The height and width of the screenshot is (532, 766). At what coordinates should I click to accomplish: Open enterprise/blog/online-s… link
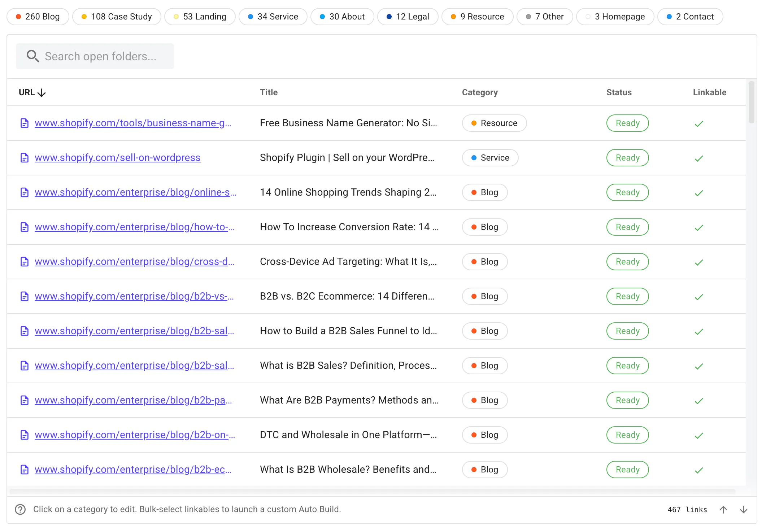tap(135, 192)
